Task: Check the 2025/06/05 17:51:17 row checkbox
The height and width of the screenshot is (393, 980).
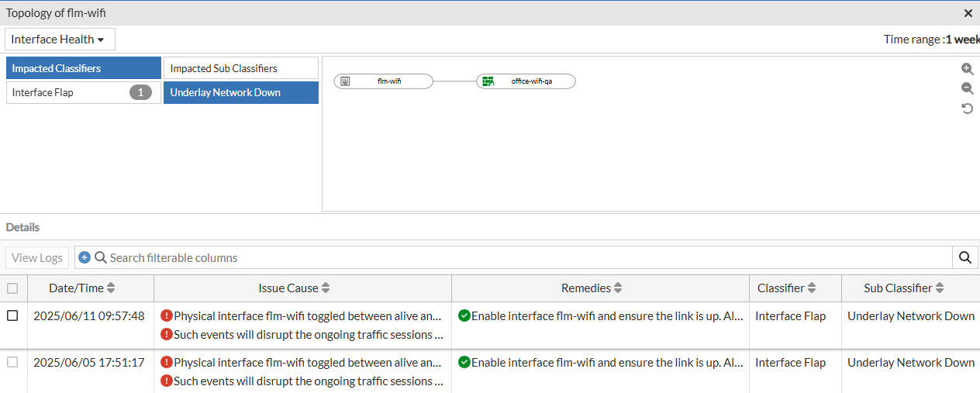Action: (x=12, y=362)
